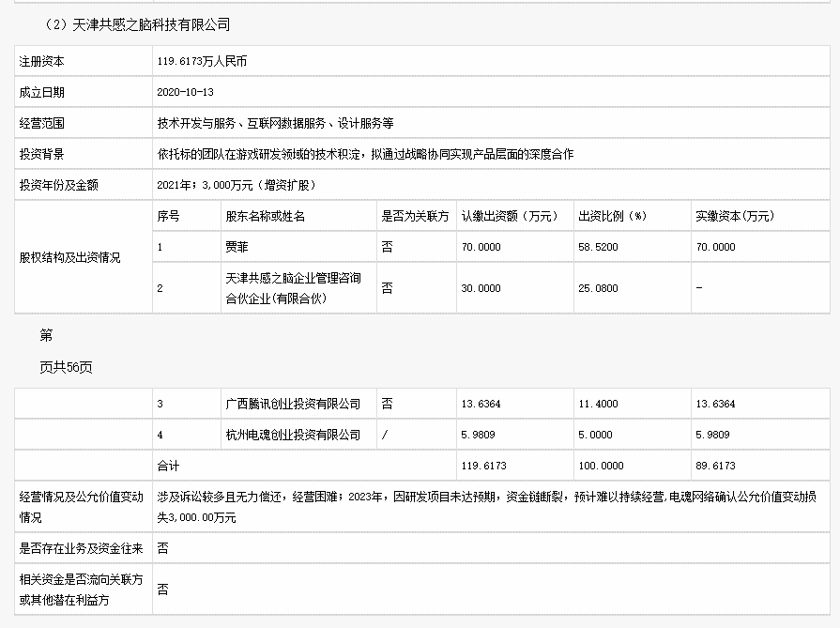This screenshot has height=628, width=840.
Task: Select the total 认缴出资额 value 119.6173
Action: (x=483, y=467)
